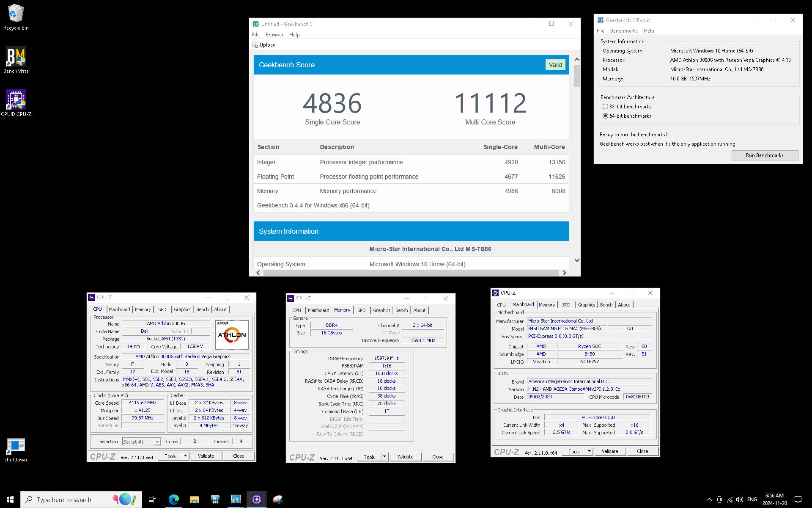The image size is (812, 508).
Task: Click the shutdown desktop shortcut
Action: (x=16, y=450)
